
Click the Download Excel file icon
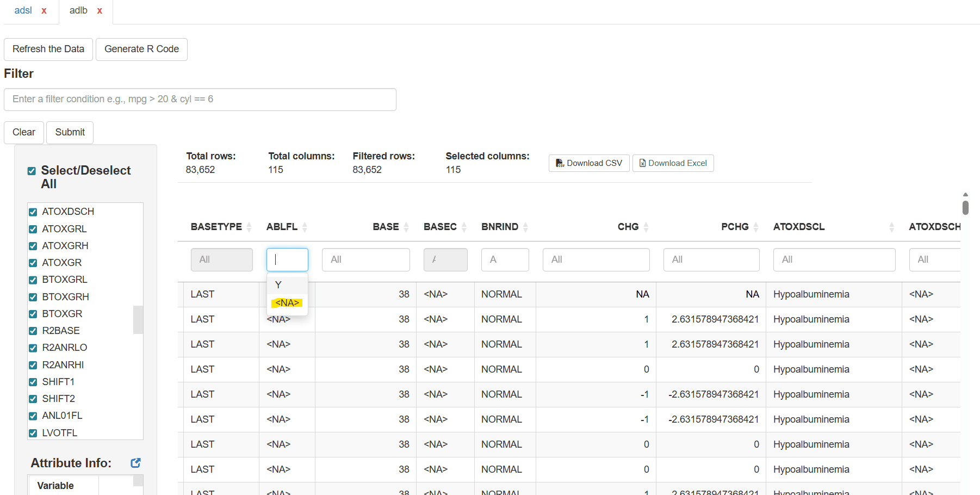(x=642, y=163)
